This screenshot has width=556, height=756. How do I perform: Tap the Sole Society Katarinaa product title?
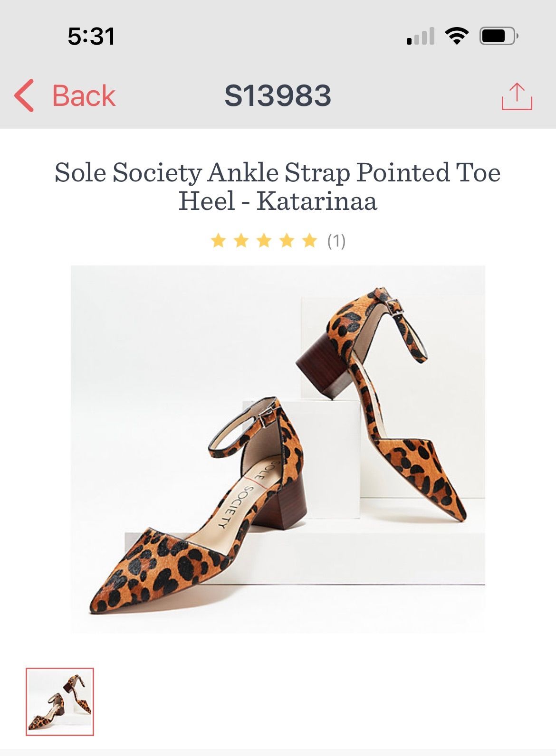(x=278, y=186)
